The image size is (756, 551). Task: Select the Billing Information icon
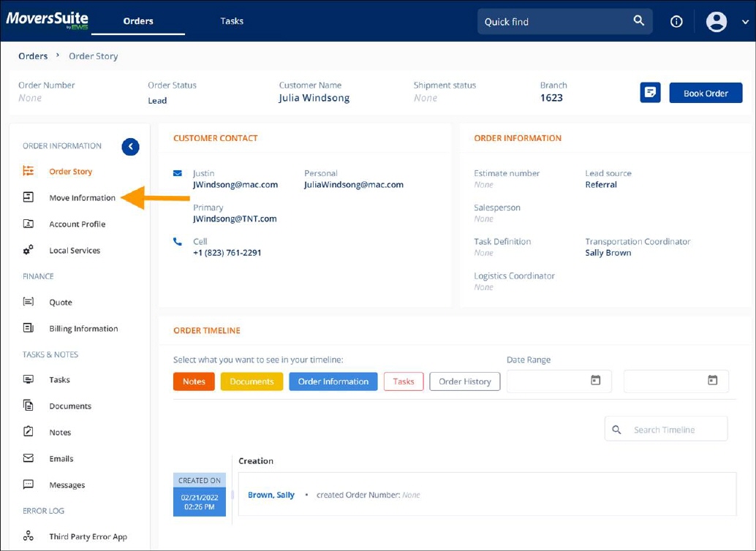28,328
